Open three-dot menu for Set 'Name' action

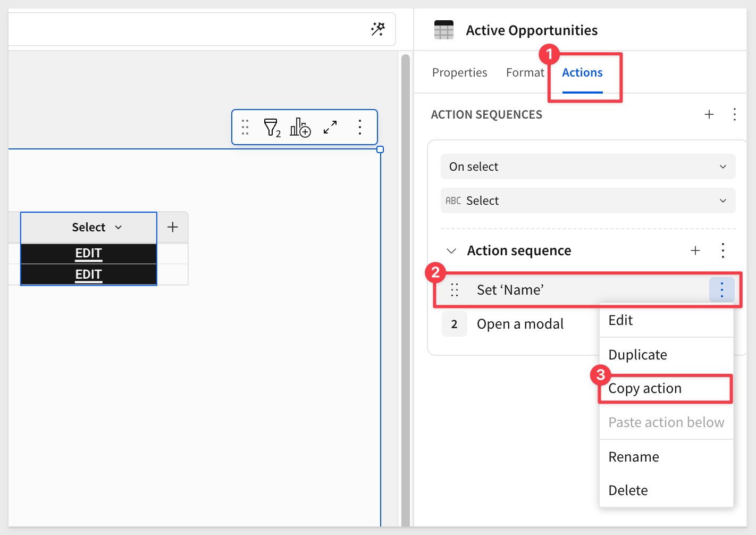(x=721, y=290)
